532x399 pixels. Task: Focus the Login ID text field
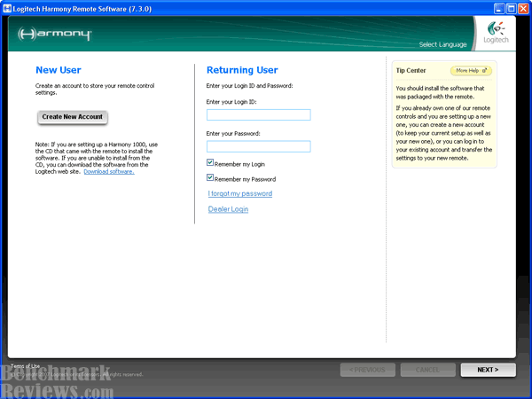(x=258, y=114)
